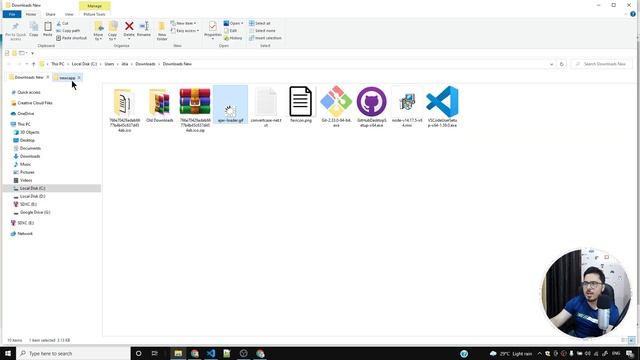Close the newcapp folder tab
The width and height of the screenshot is (640, 360).
(x=79, y=78)
